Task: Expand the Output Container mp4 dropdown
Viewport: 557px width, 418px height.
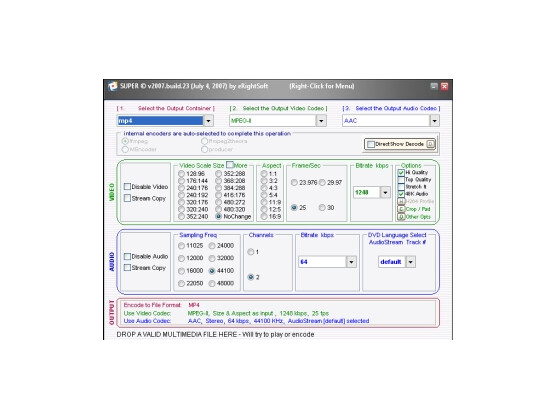Action: pos(209,121)
